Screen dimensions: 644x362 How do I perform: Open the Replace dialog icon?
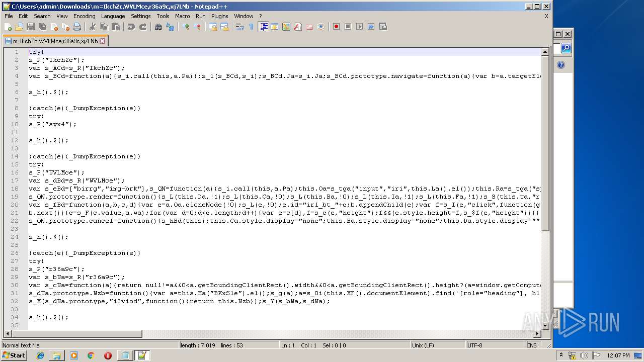coord(170,27)
